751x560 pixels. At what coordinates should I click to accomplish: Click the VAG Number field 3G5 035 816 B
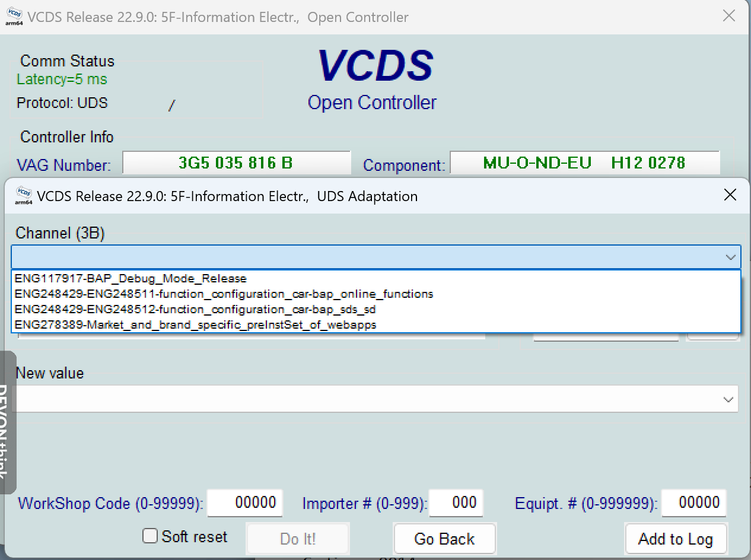pyautogui.click(x=236, y=163)
